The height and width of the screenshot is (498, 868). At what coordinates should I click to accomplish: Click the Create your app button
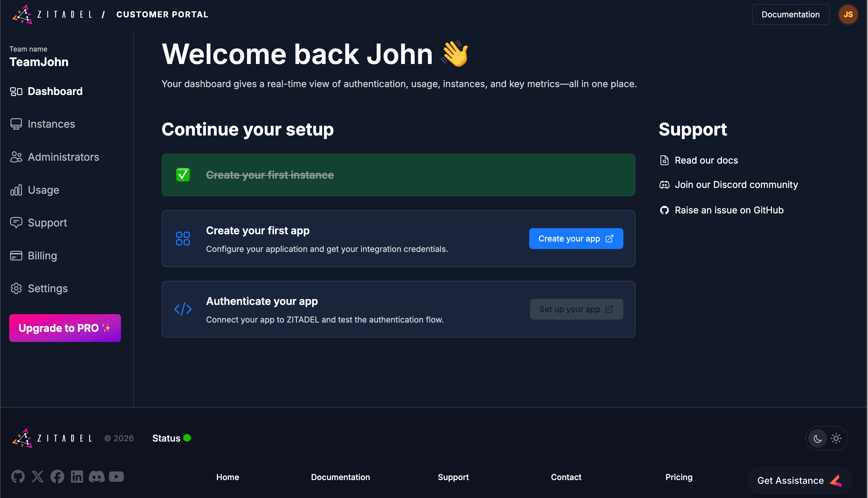576,238
